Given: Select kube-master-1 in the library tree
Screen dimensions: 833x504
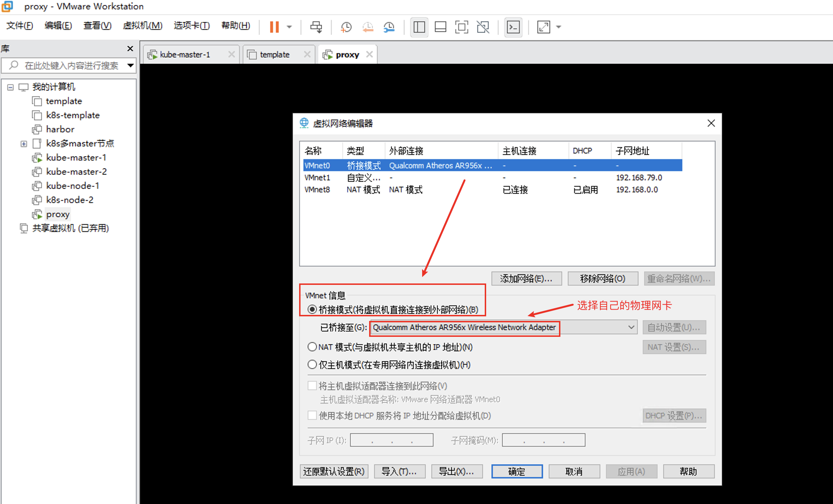Looking at the screenshot, I should click(76, 158).
